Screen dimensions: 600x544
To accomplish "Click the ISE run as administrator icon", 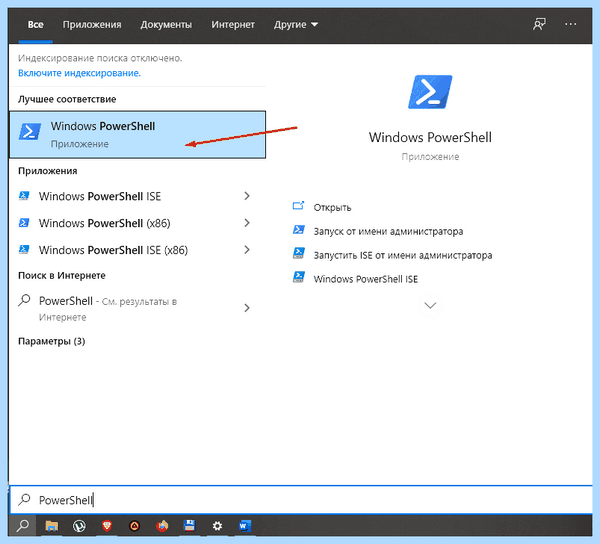I will (x=298, y=254).
